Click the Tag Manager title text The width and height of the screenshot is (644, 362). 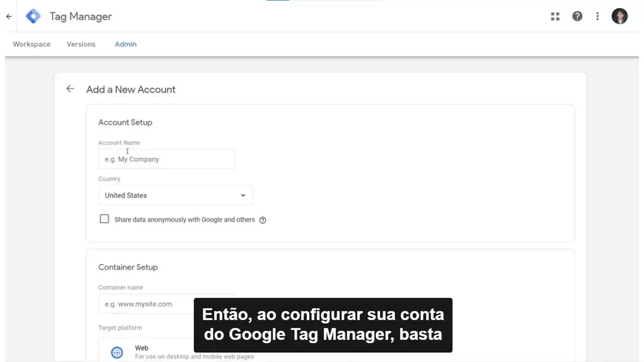[x=80, y=17]
